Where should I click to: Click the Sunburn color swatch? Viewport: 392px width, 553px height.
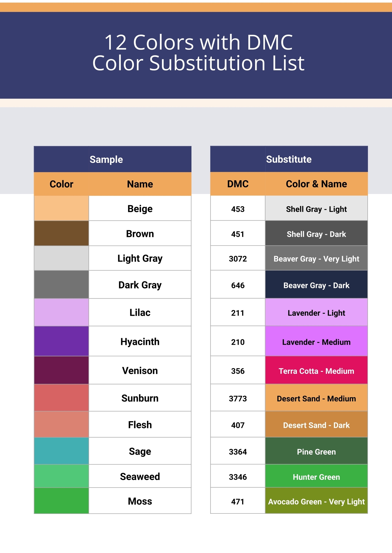61,397
